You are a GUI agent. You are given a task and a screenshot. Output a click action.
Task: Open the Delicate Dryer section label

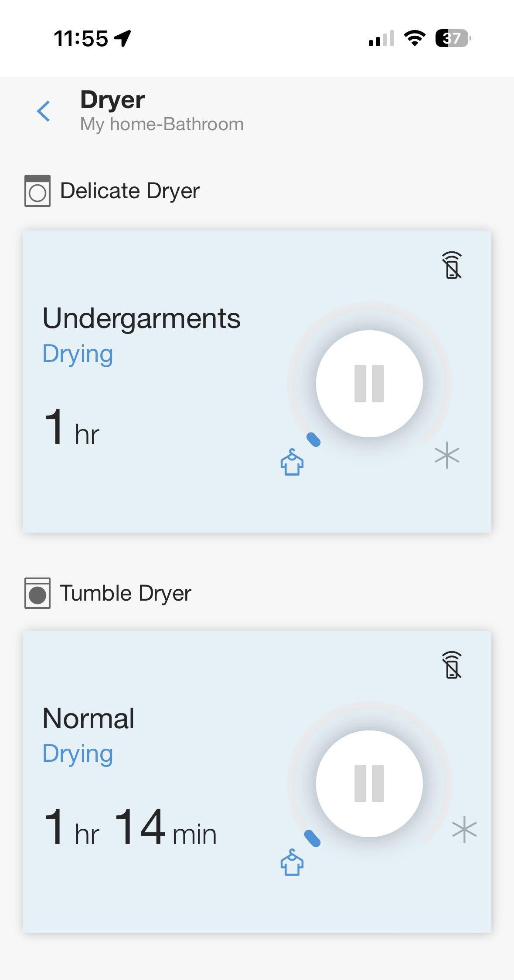[x=129, y=191]
